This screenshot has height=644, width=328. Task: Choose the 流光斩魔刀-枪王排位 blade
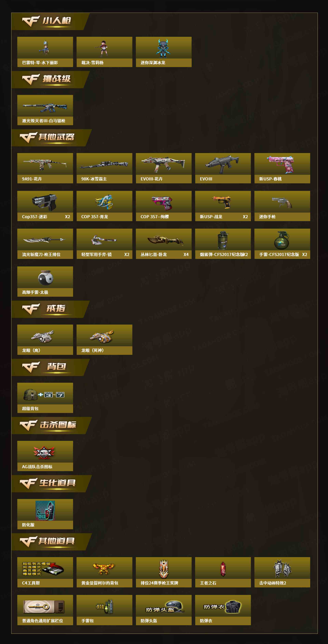(x=45, y=244)
